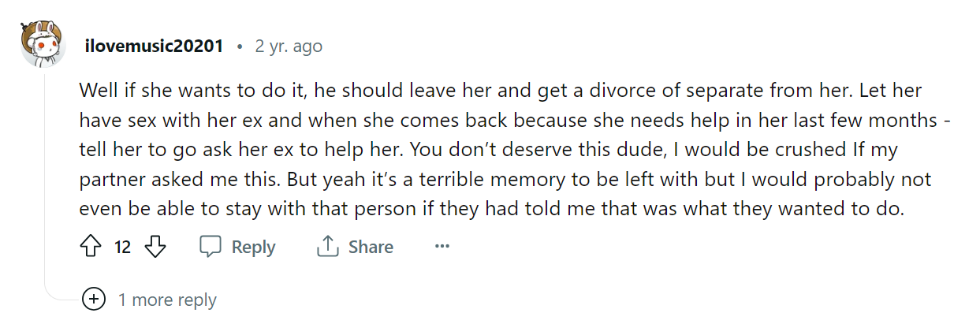
Task: Open the "2 yr. ago" timestamp permalink
Action: [289, 46]
